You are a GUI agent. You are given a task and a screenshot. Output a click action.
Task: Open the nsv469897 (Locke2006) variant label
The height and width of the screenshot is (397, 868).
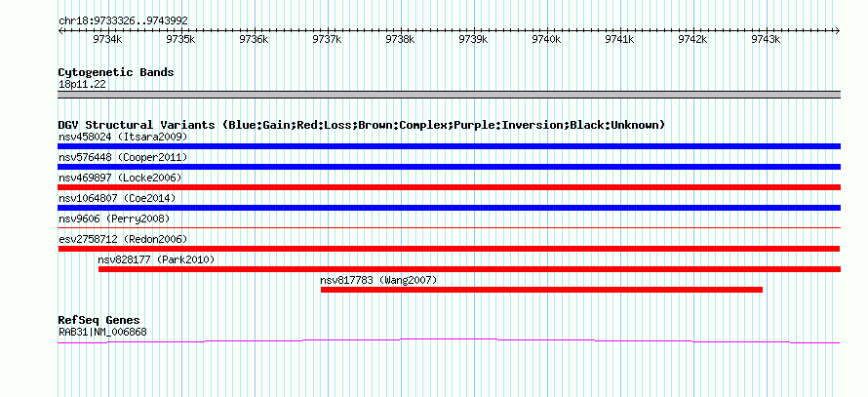tap(120, 178)
